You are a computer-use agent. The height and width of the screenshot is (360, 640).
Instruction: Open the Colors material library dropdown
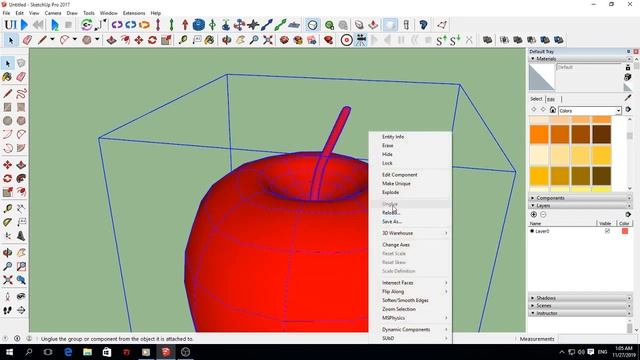coord(589,111)
